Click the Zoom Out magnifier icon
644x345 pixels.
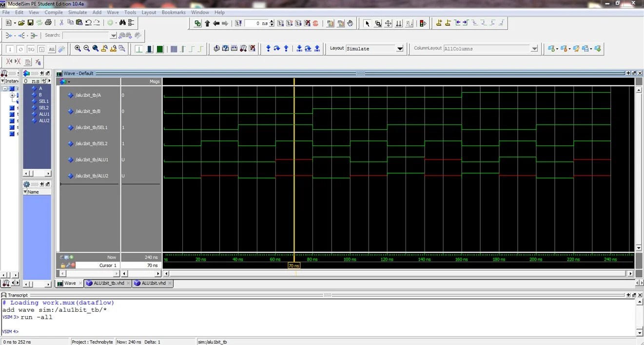pyautogui.click(x=86, y=49)
